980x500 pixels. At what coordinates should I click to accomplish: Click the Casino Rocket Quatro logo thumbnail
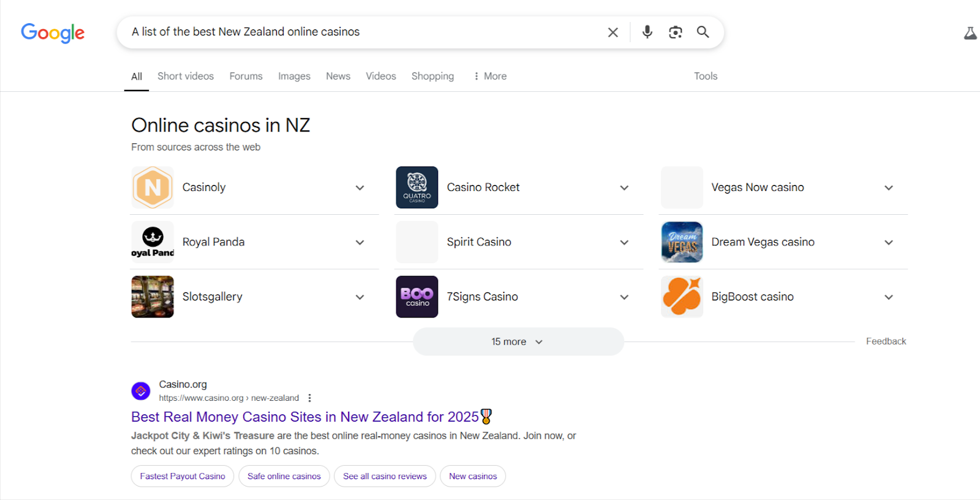pyautogui.click(x=417, y=187)
